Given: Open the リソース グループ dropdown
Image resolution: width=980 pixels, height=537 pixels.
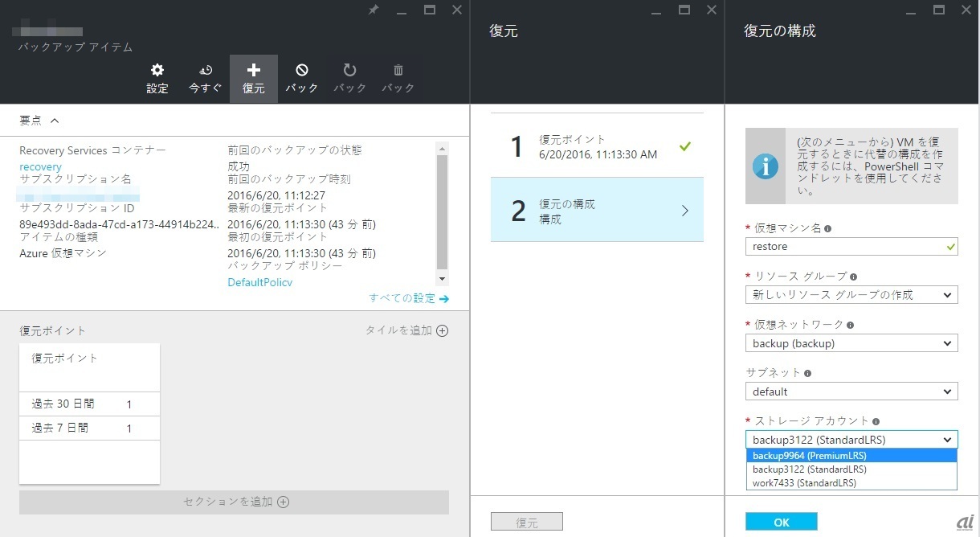Looking at the screenshot, I should pos(851,295).
